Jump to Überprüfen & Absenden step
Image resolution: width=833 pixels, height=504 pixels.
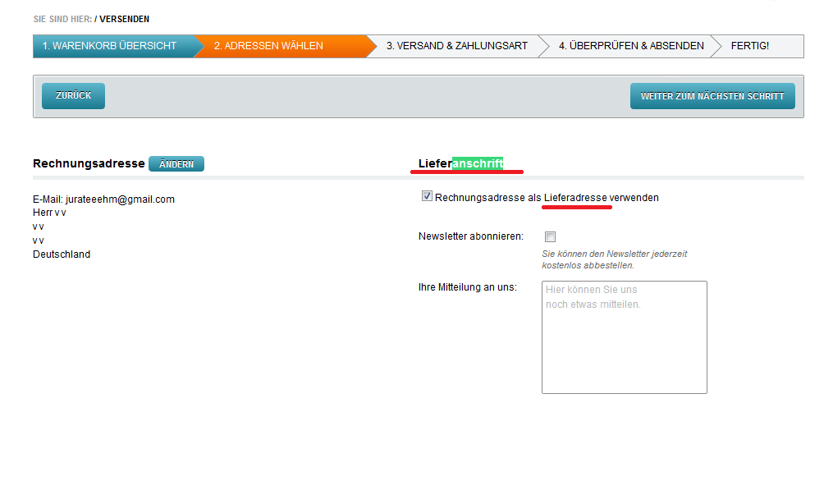(631, 46)
